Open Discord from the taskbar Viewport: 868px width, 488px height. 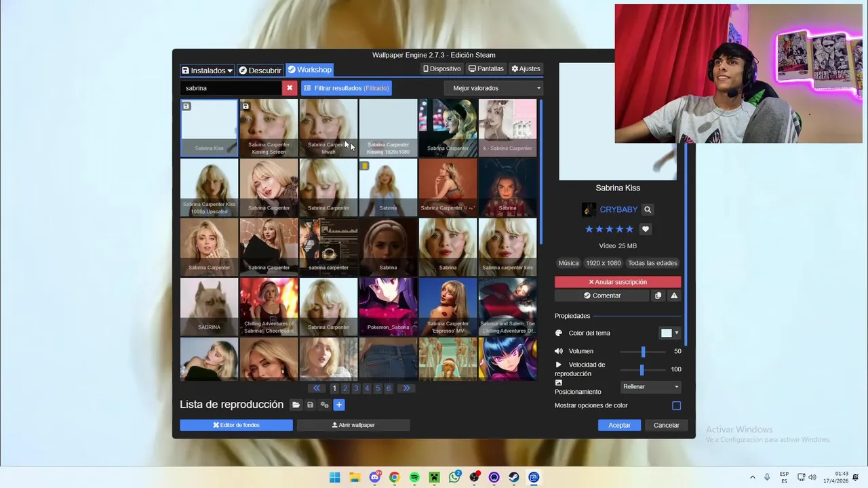374,477
